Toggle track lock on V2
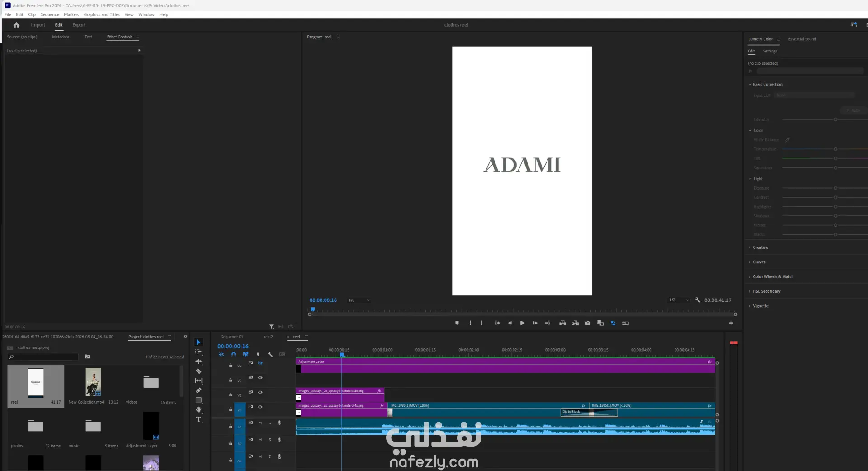Screen dimensions: 868x471 pyautogui.click(x=231, y=395)
